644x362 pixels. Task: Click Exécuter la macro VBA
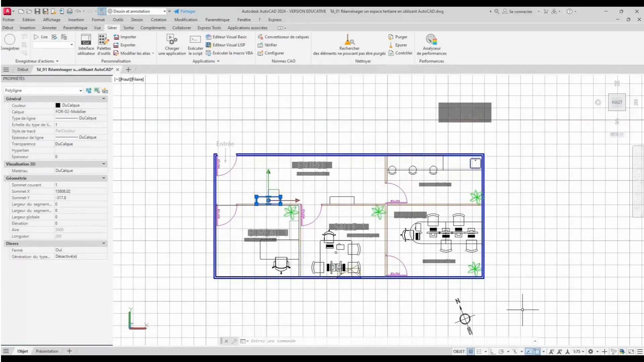tap(229, 53)
